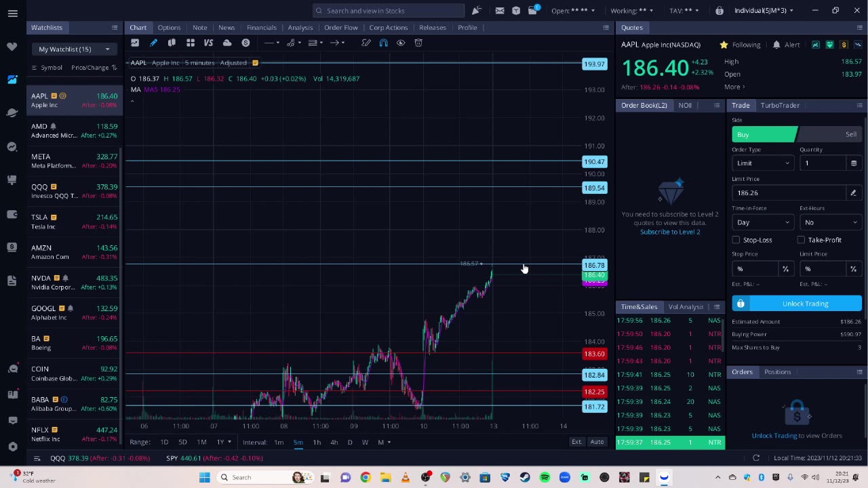This screenshot has height=488, width=868.
Task: Select the 5D range button
Action: pyautogui.click(x=182, y=442)
